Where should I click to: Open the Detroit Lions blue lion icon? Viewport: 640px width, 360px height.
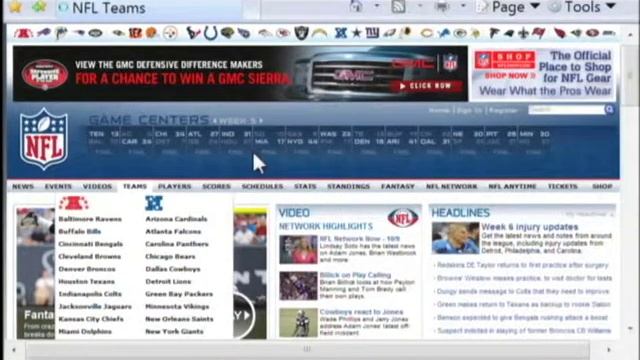click(444, 33)
